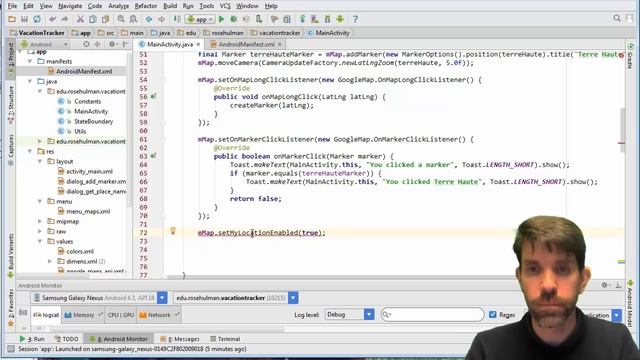Open the Android project view dropdown

[x=44, y=44]
